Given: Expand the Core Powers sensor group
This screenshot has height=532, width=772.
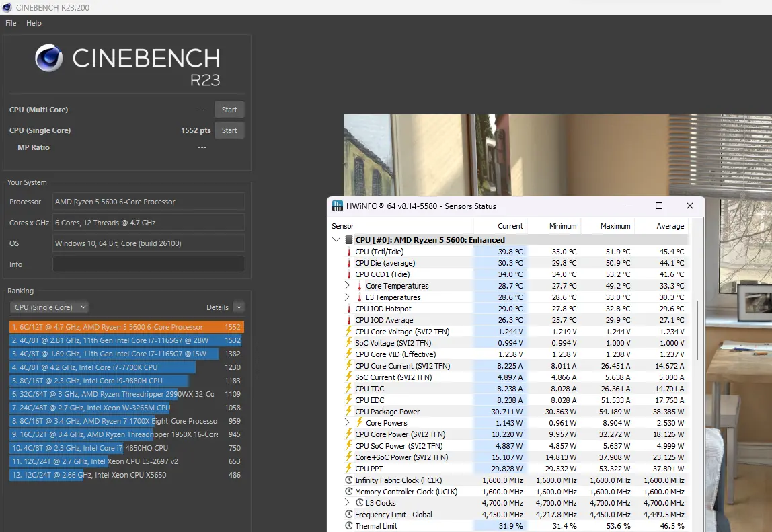Looking at the screenshot, I should [x=346, y=422].
